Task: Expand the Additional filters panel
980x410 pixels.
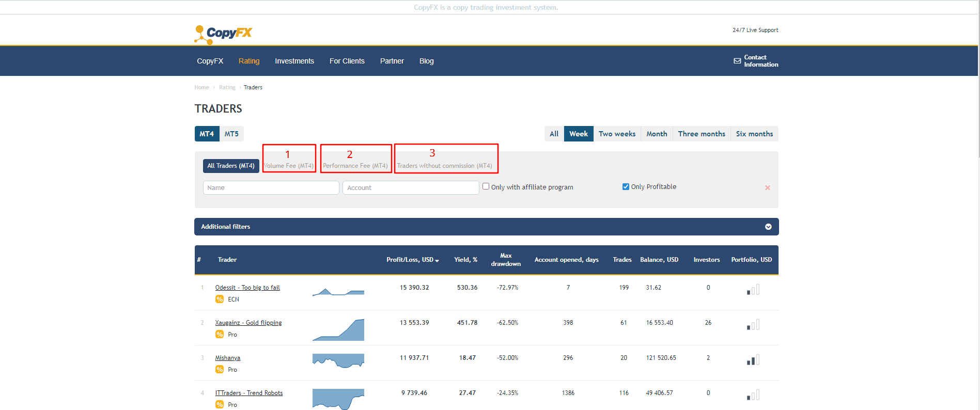Action: coord(486,227)
